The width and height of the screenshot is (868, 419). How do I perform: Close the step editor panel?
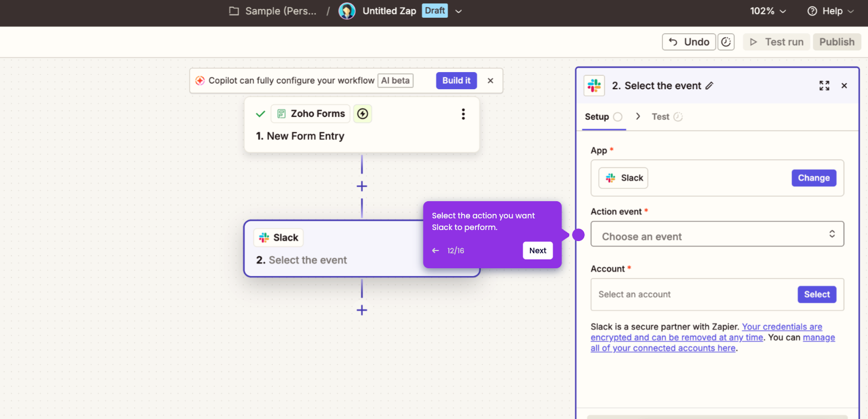(x=844, y=86)
